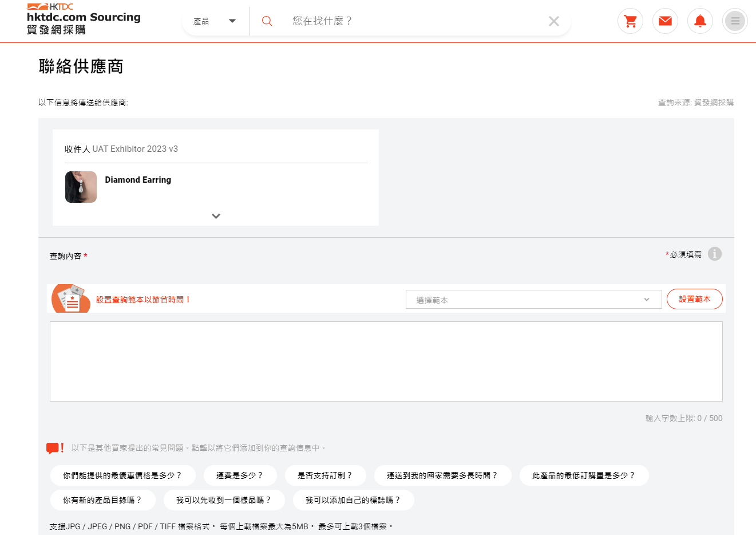The width and height of the screenshot is (756, 535).
Task: Click the enquiry template document icon
Action: tap(71, 298)
